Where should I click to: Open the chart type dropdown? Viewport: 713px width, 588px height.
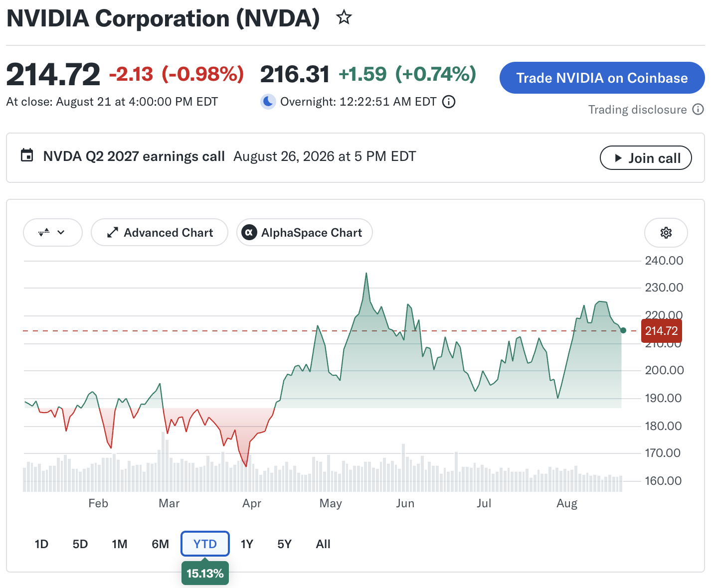point(53,233)
